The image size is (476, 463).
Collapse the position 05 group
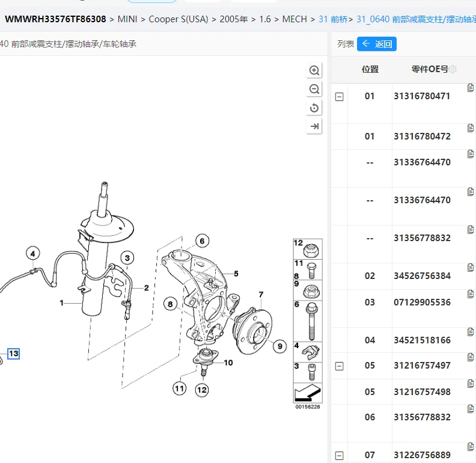[339, 366]
